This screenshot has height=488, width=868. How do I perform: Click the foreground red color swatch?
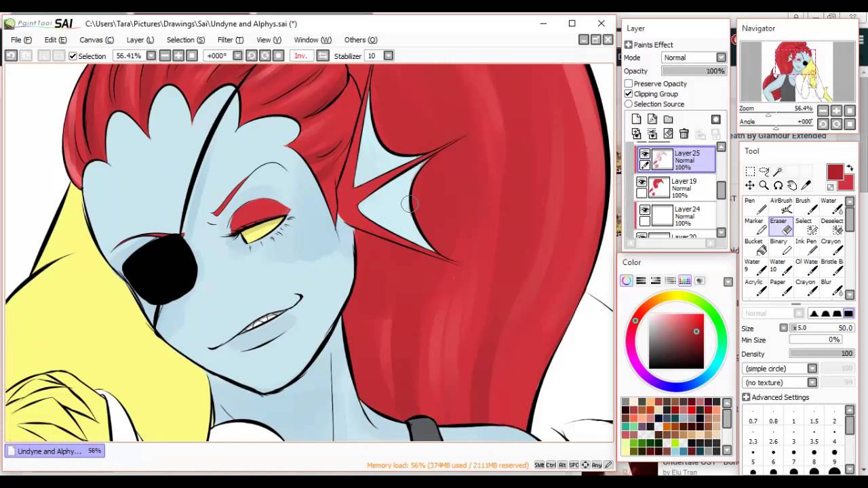835,172
